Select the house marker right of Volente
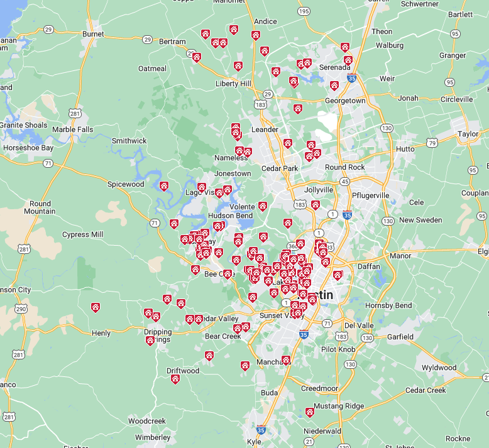The width and height of the screenshot is (489, 448). tap(262, 206)
